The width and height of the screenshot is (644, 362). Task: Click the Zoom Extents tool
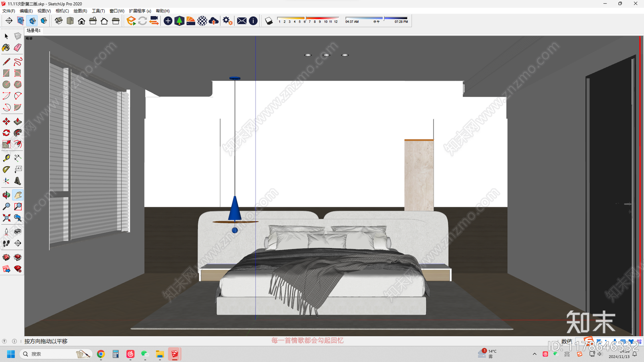click(6, 218)
